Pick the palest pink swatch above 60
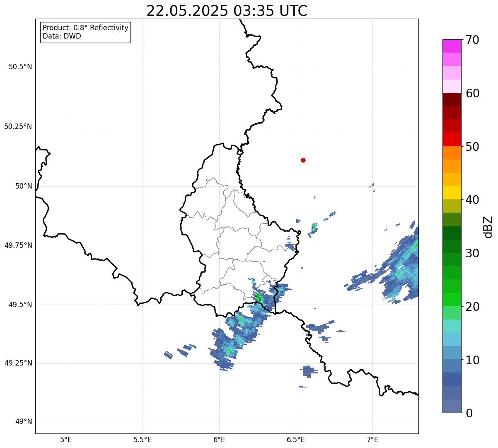Screen dimensions: 498x448 [452, 86]
